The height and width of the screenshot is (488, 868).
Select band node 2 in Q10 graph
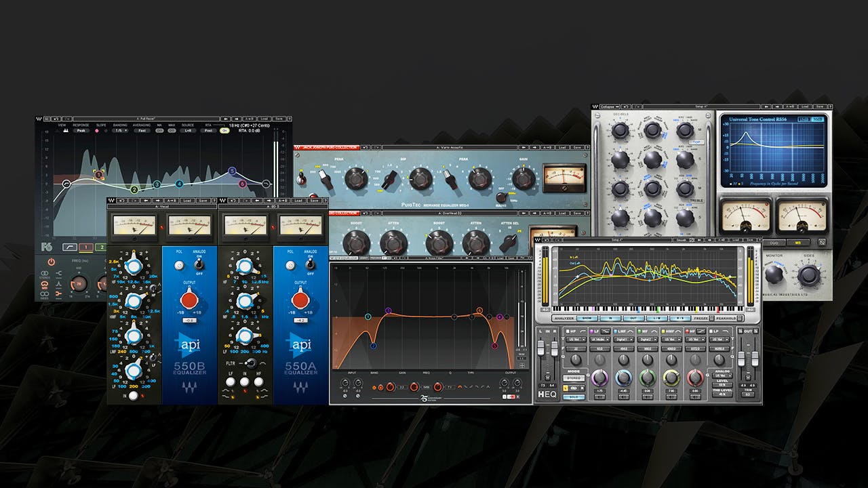tap(373, 346)
